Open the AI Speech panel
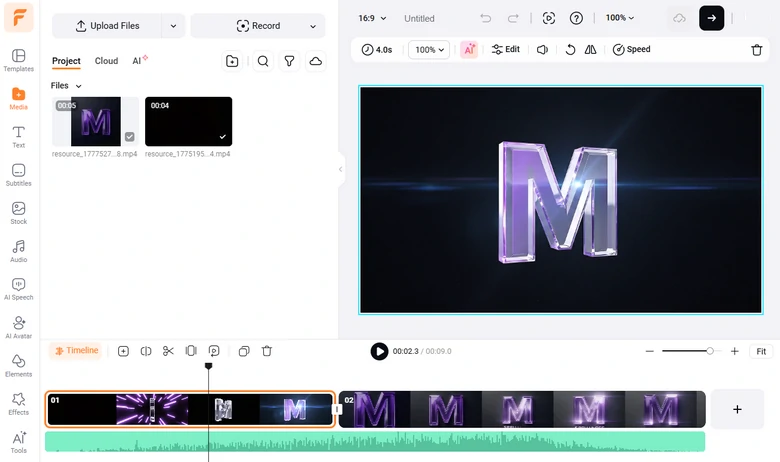The width and height of the screenshot is (780, 462). [18, 289]
